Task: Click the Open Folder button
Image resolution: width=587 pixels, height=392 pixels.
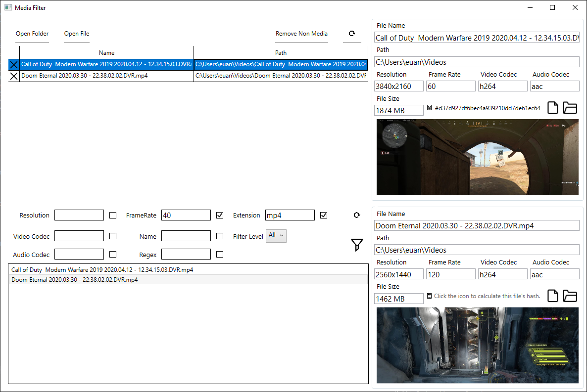Action: click(x=32, y=34)
